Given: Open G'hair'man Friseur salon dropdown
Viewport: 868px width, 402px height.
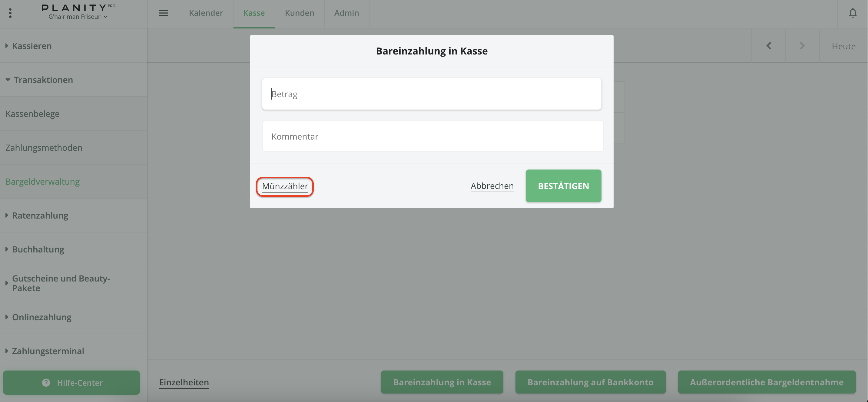Looking at the screenshot, I should (x=78, y=17).
